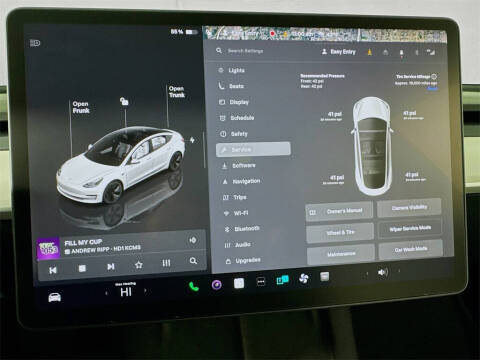Tap the yellow bell notification icon
The height and width of the screenshot is (360, 480).
[x=370, y=52]
